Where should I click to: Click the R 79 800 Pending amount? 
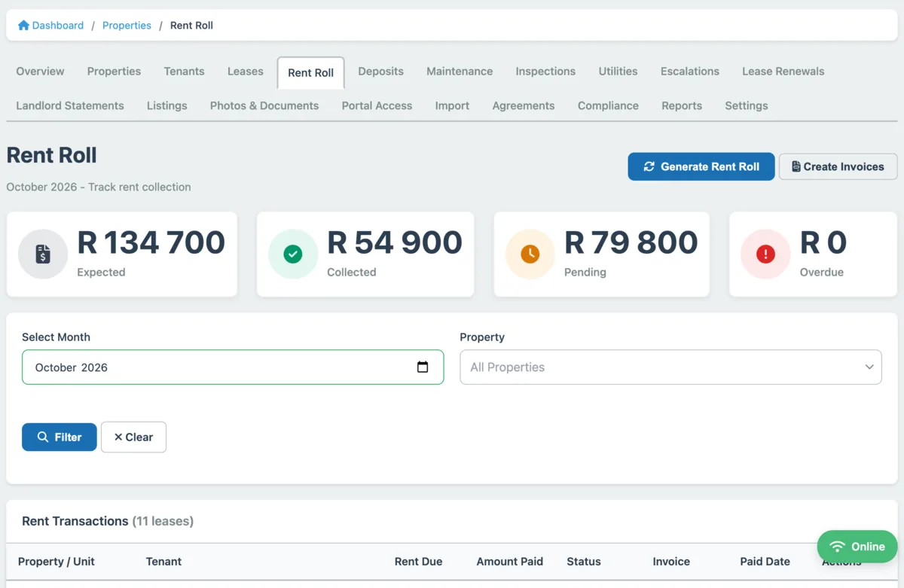631,242
